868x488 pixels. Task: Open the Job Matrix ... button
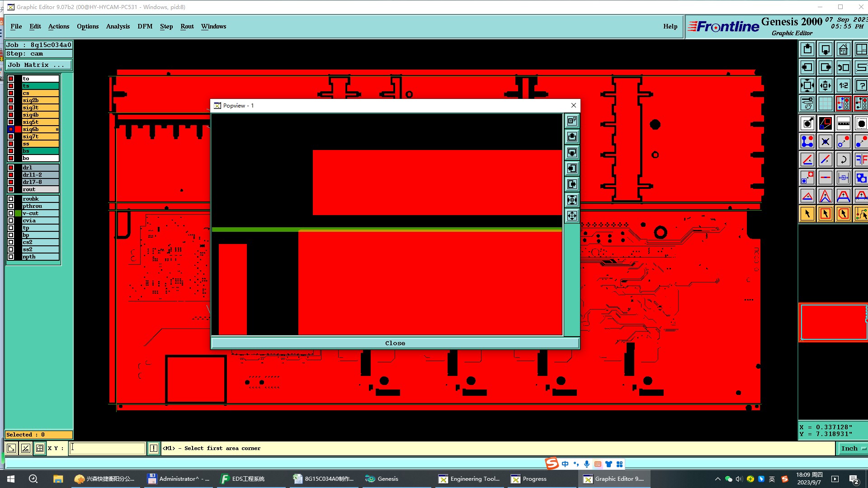click(38, 65)
